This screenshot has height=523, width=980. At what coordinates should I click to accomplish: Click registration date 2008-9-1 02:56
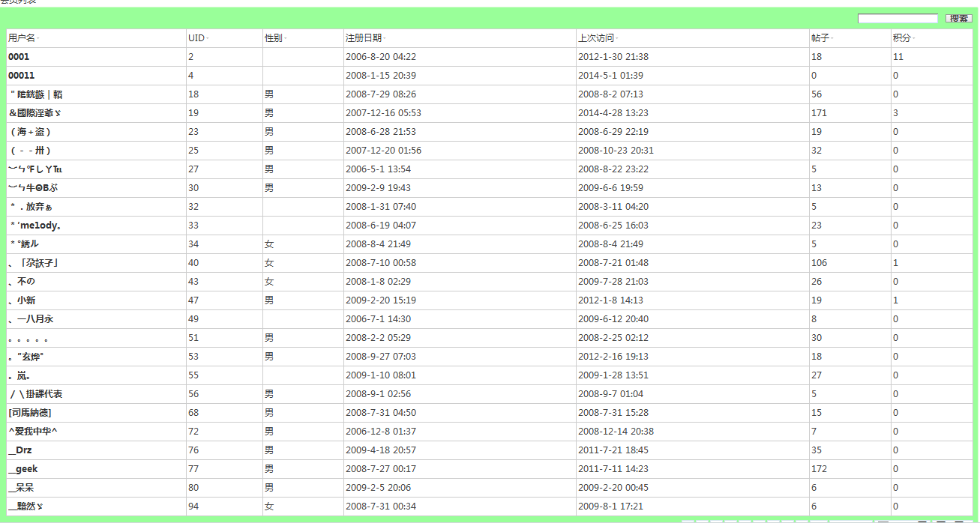[x=378, y=394]
